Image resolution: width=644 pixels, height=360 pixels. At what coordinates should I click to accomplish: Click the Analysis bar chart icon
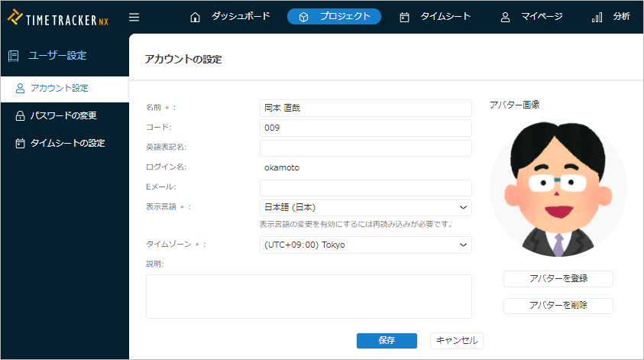coord(597,17)
